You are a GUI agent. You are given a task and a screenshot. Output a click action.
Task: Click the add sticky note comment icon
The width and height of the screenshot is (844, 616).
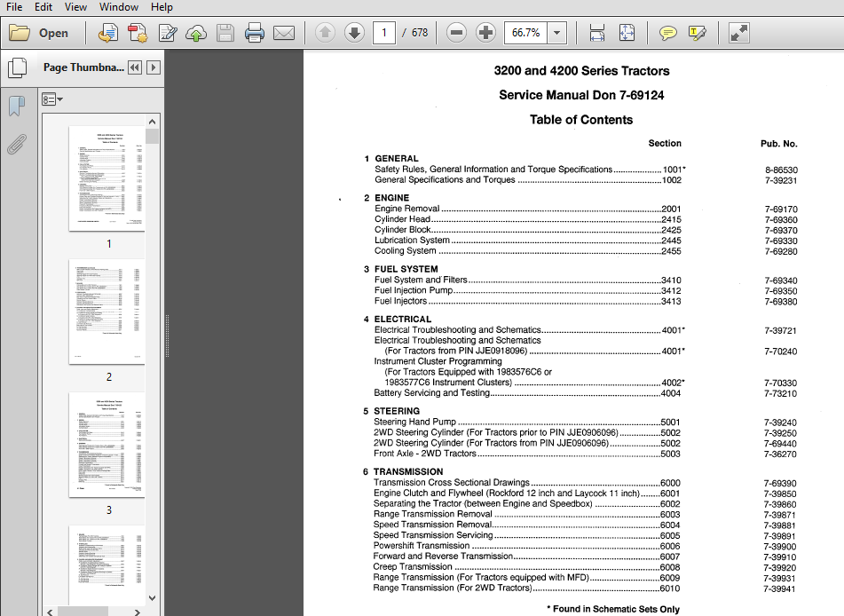pyautogui.click(x=668, y=34)
